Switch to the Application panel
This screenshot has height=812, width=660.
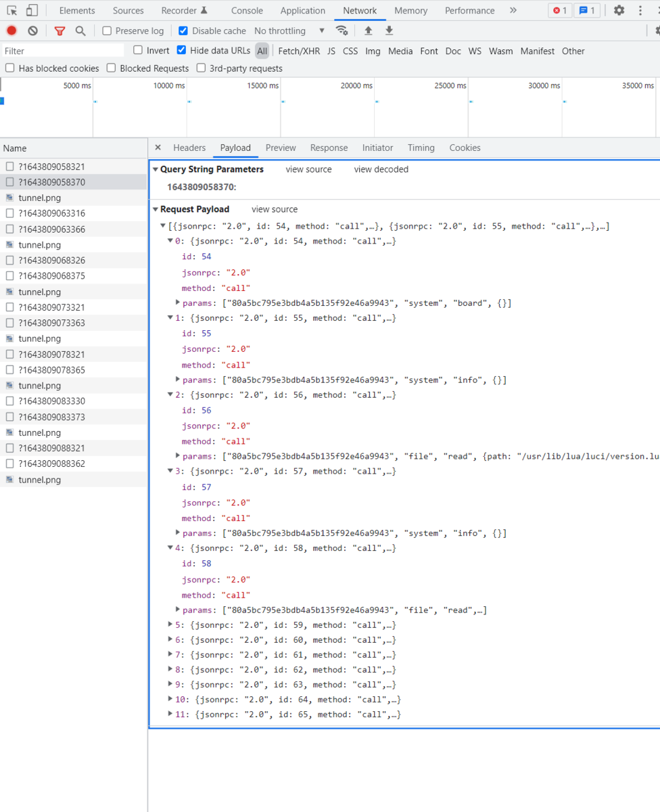(302, 10)
